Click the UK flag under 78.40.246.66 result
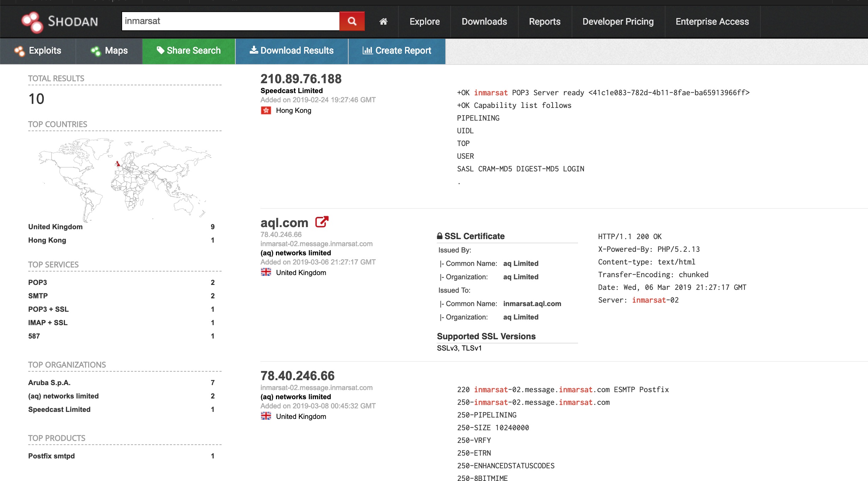868x481 pixels. (x=266, y=416)
